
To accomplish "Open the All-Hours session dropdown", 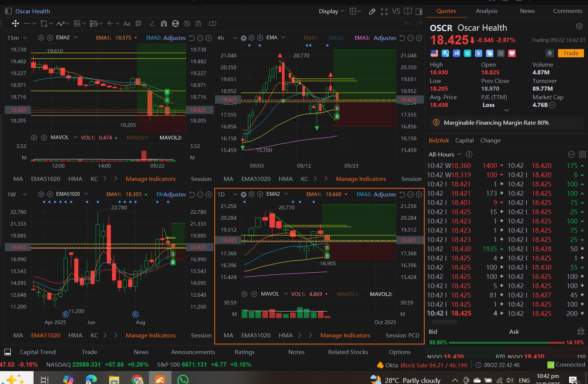I will [445, 154].
